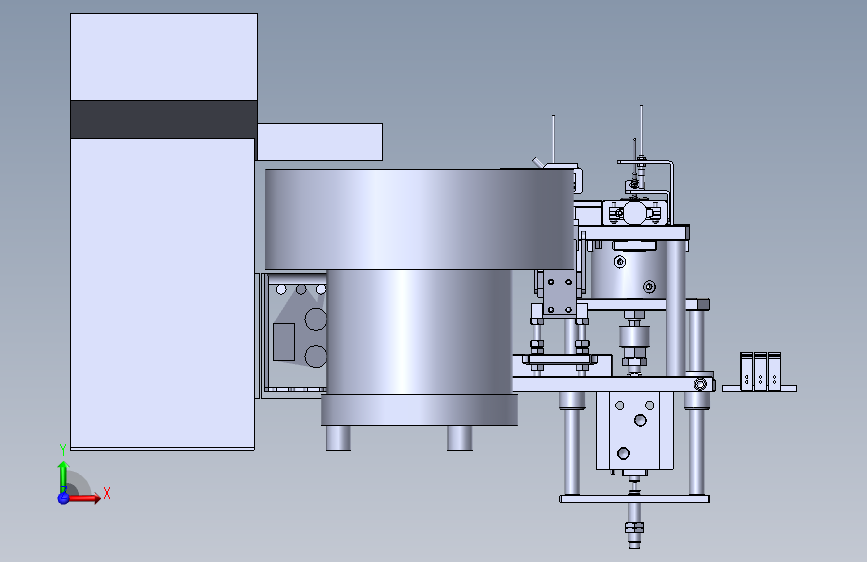This screenshot has width=867, height=562.
Task: Select the round cylinder body with two ports
Action: (x=629, y=269)
